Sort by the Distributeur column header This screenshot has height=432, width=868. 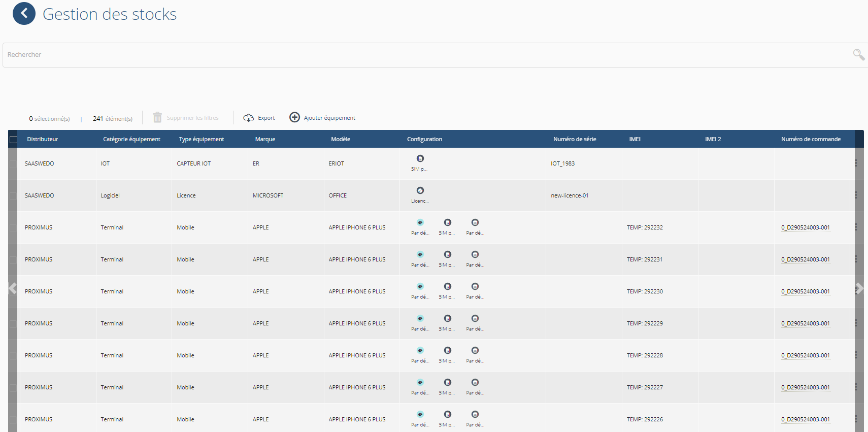coord(43,139)
